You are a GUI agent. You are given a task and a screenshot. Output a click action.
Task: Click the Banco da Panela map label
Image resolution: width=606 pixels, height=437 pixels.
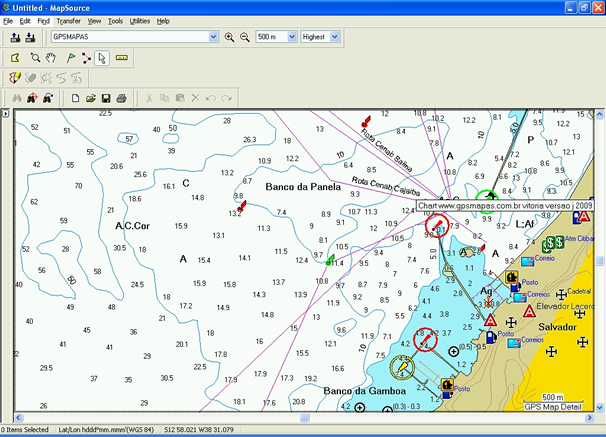(x=303, y=187)
